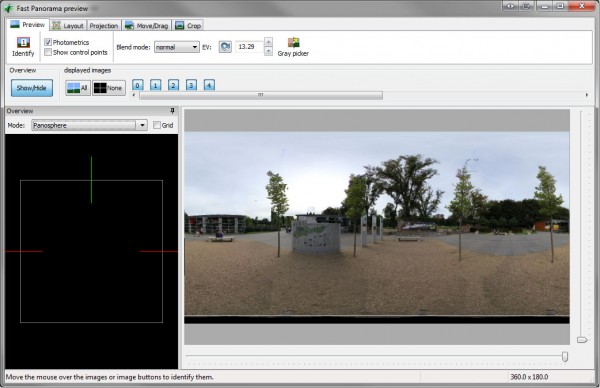
Task: Click the EV value input field
Action: point(249,47)
